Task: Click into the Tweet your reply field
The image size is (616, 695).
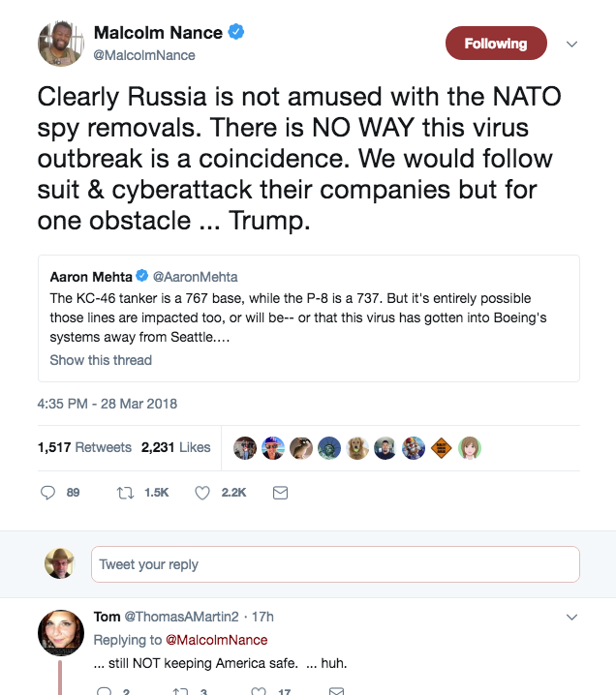Action: pyautogui.click(x=335, y=564)
